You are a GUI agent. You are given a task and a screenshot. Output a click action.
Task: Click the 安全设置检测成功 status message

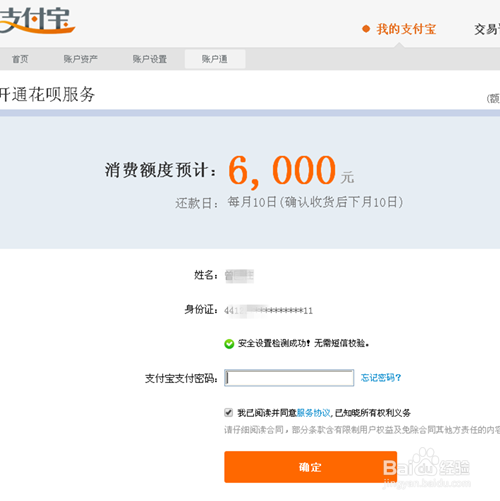(x=303, y=343)
